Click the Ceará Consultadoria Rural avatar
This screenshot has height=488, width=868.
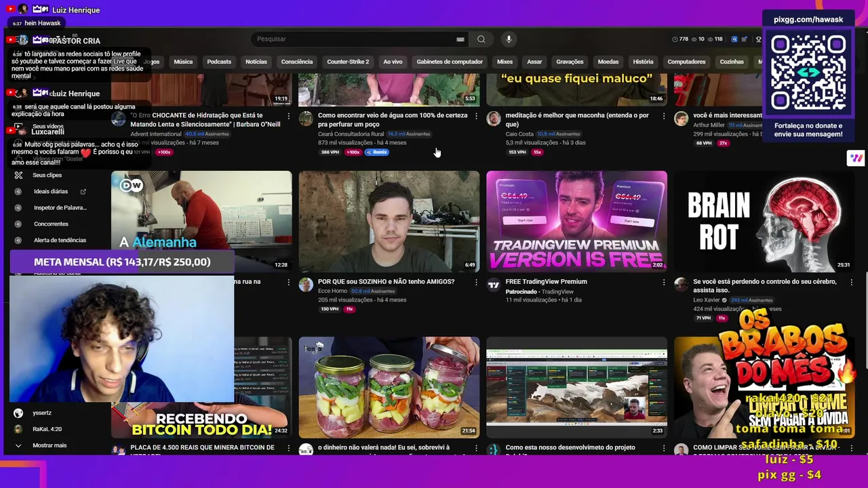pos(306,119)
